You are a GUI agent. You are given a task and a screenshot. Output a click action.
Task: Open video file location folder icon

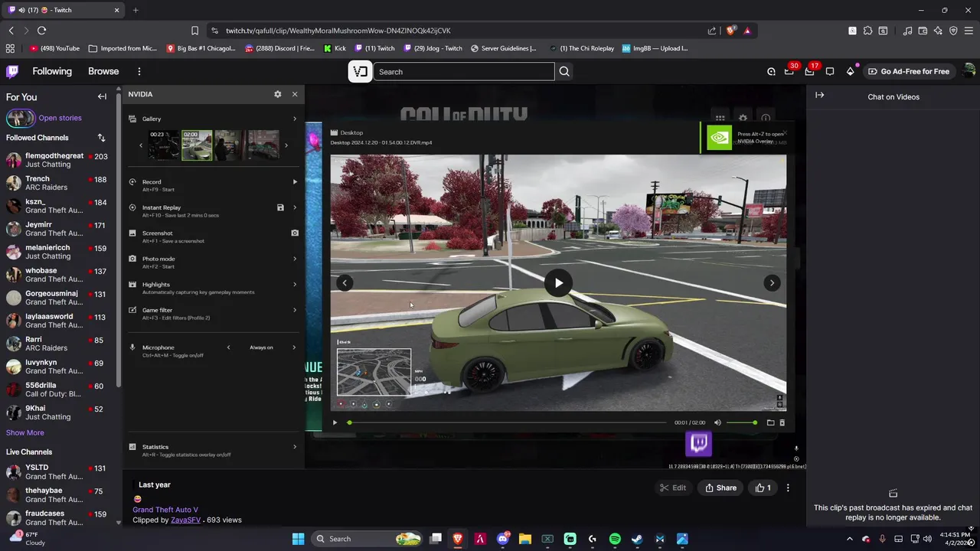point(771,422)
